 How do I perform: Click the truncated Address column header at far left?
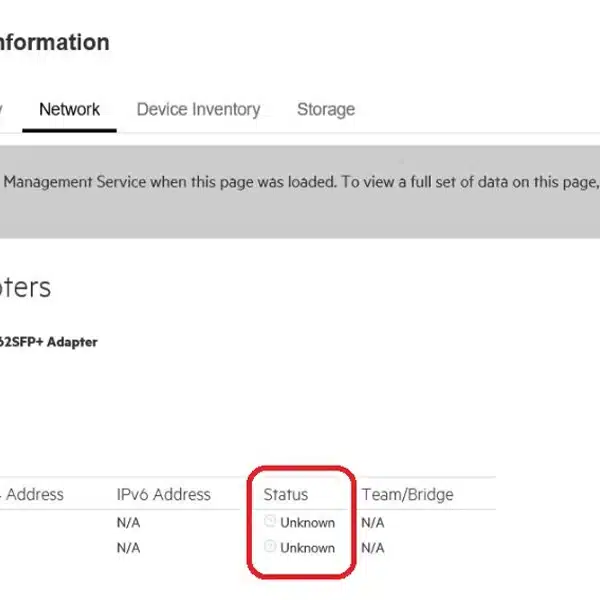[34, 494]
